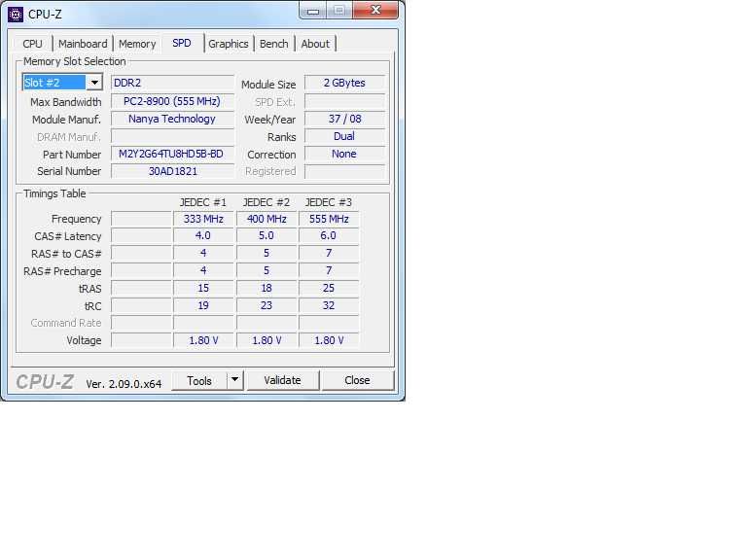Click the empty DRAM Manuf. field

pyautogui.click(x=172, y=136)
